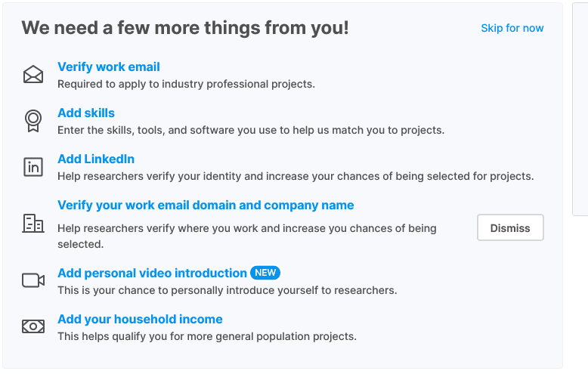
Task: Click the envelope icon beside Verify work email
Action: coord(33,75)
